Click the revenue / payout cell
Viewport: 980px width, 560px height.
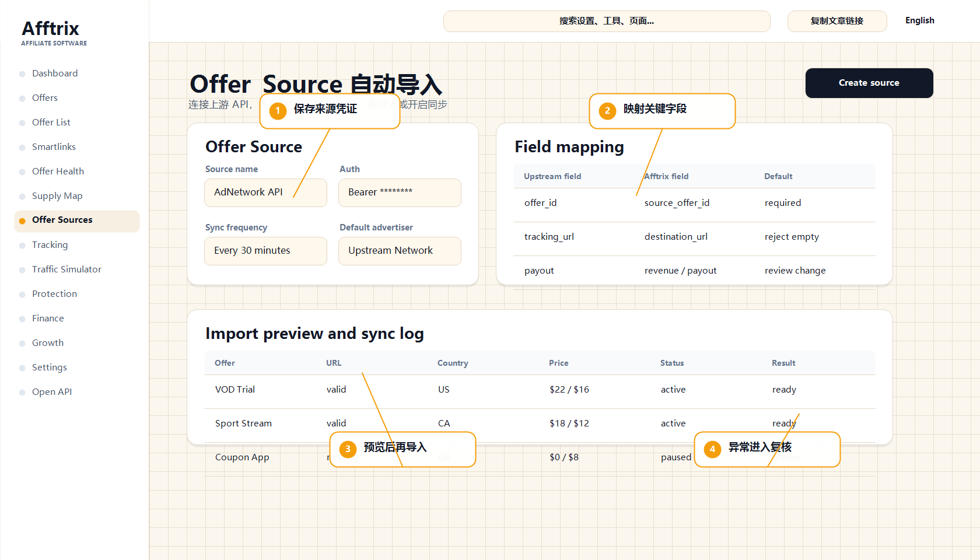tap(680, 271)
